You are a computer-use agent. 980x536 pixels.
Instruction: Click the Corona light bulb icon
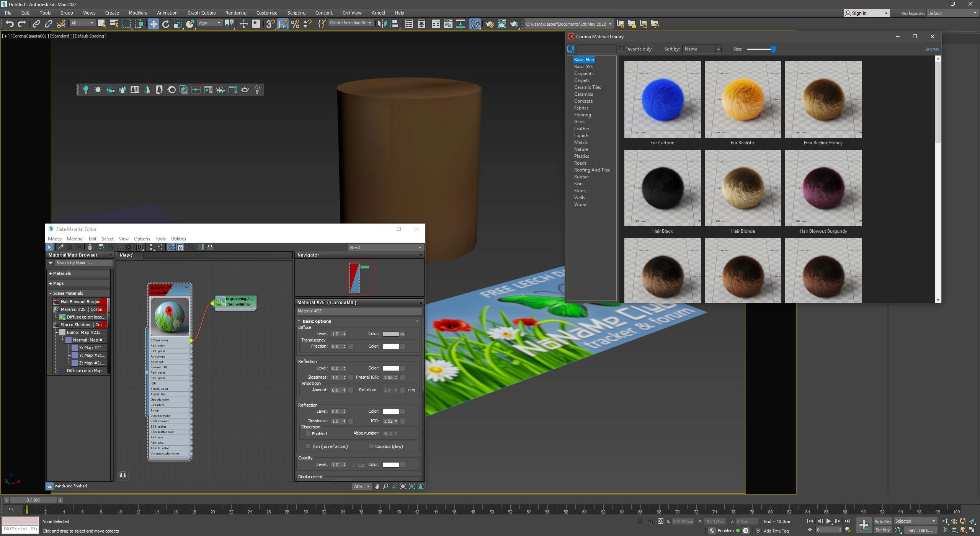[85, 90]
